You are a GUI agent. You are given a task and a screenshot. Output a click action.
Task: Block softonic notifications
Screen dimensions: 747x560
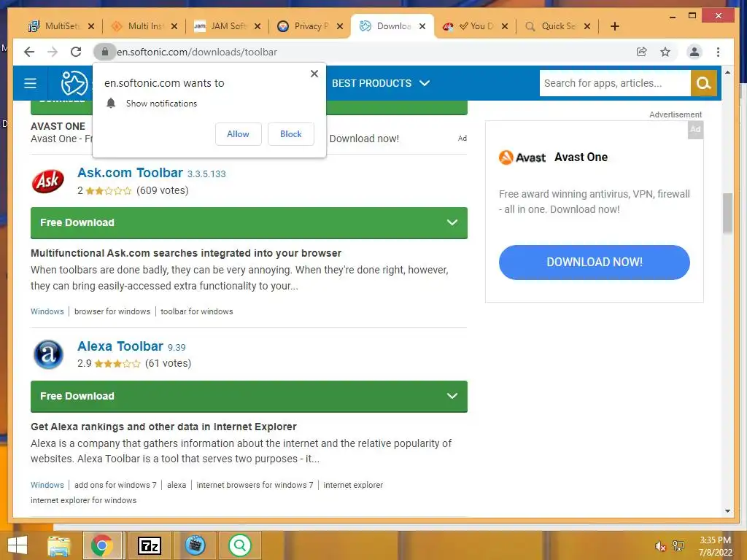290,134
